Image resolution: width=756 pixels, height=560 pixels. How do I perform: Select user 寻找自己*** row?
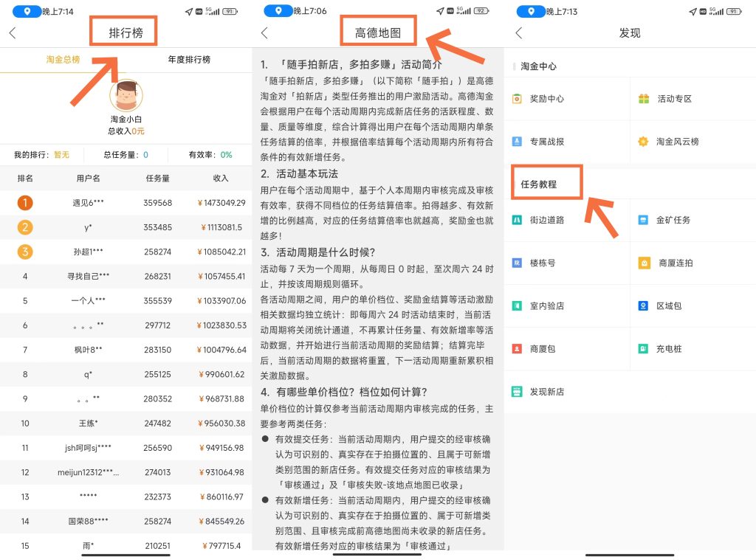pyautogui.click(x=126, y=276)
